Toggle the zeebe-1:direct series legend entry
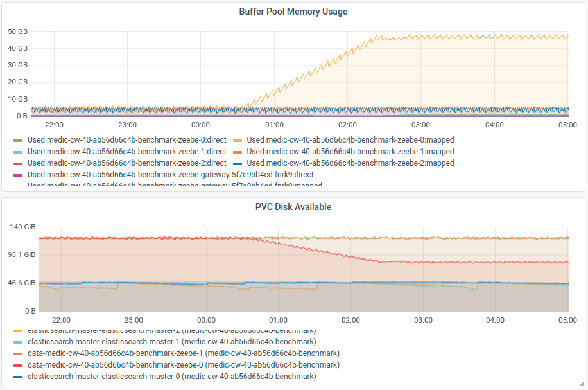Image resolution: width=588 pixels, height=390 pixels. click(126, 152)
